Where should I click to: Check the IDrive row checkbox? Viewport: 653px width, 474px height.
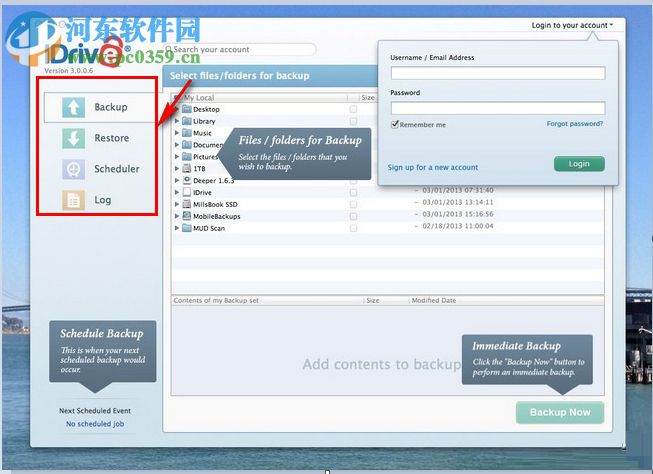tap(353, 192)
